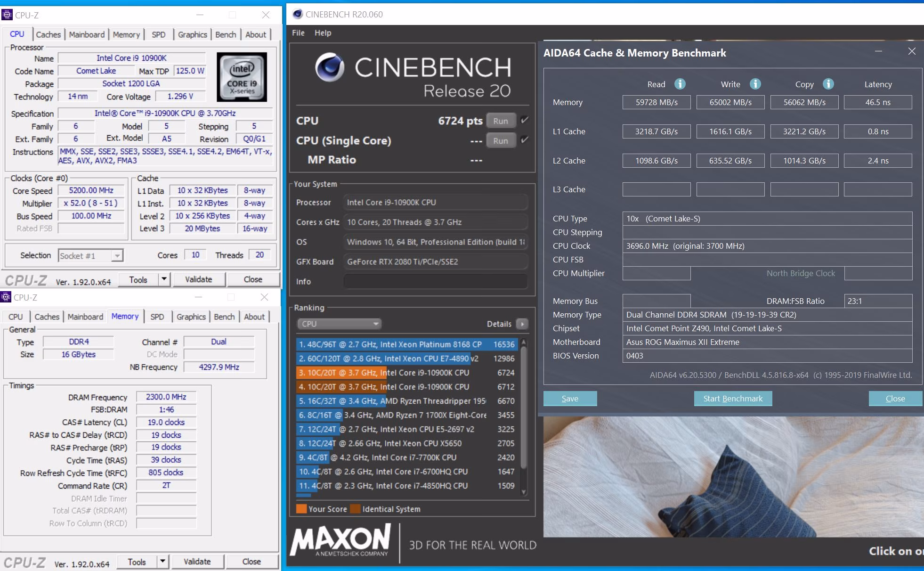Switch to Mainboard tab in upper CPU-Z window
This screenshot has height=571, width=924.
click(x=87, y=34)
